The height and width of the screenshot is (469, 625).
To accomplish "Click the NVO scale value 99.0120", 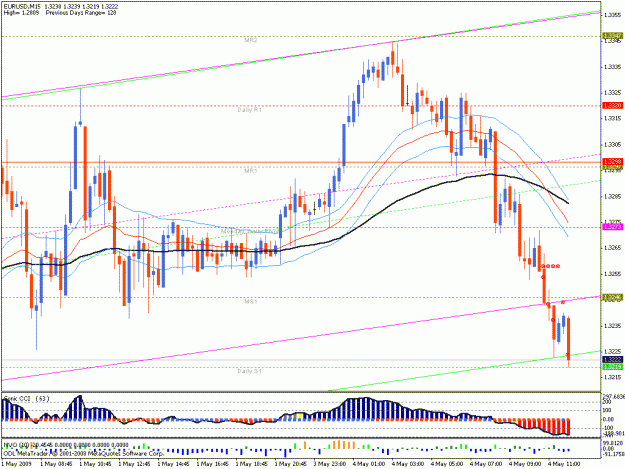I will click(x=613, y=443).
